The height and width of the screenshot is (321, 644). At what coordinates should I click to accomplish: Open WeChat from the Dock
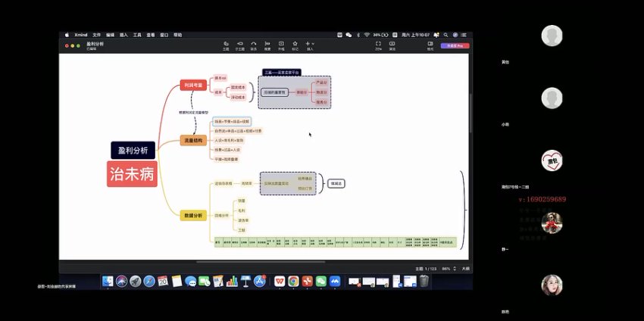point(320,281)
